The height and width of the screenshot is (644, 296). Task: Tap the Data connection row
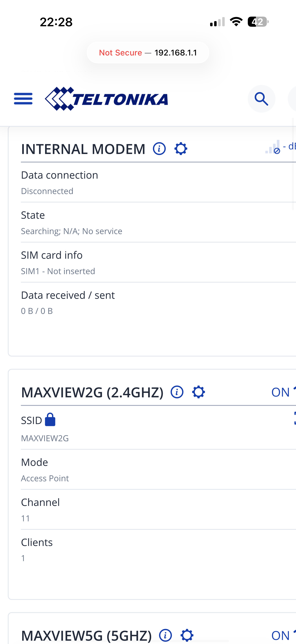(x=159, y=183)
